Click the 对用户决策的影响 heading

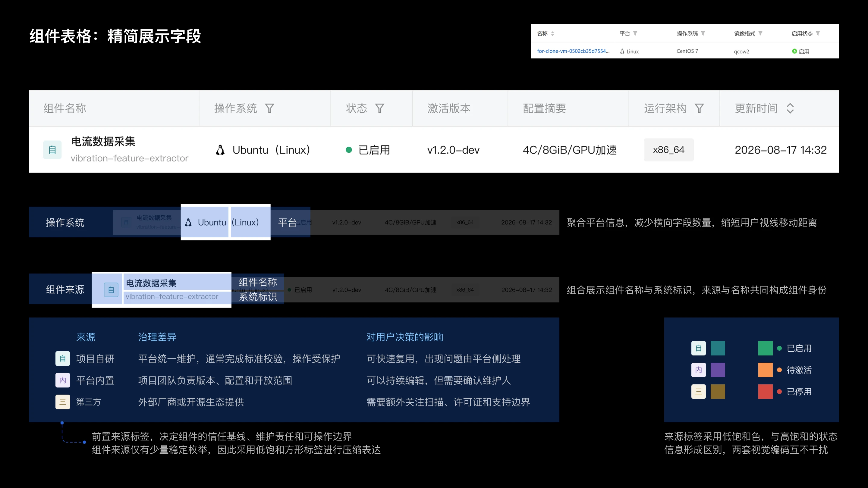tap(405, 337)
